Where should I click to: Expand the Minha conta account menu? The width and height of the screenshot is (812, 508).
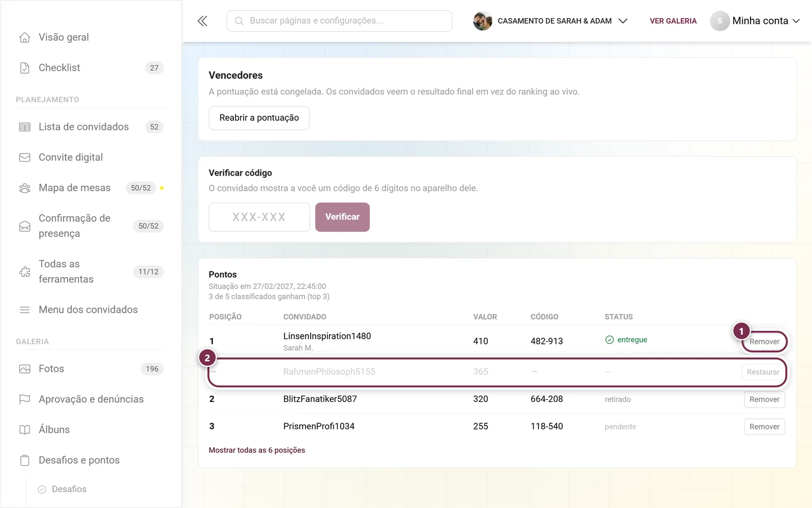click(755, 21)
